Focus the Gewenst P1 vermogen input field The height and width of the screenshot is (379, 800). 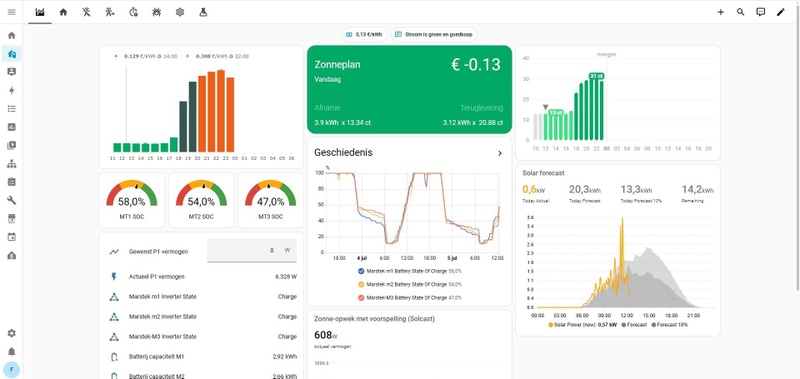[x=252, y=250]
